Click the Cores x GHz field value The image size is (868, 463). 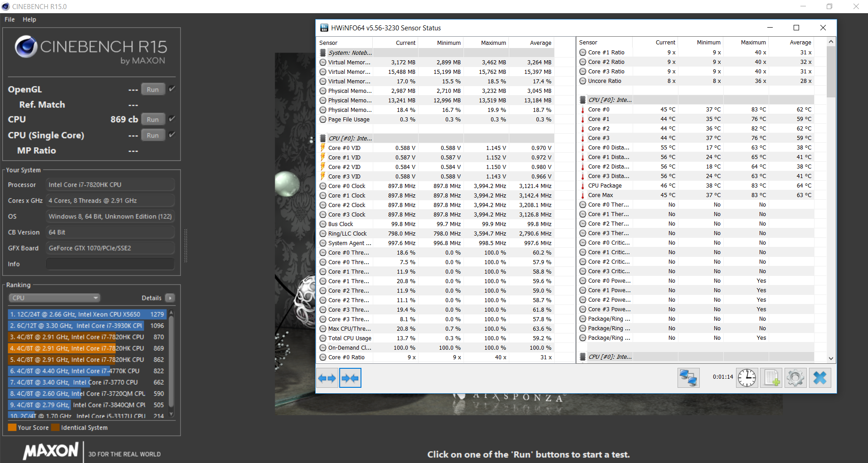pyautogui.click(x=110, y=201)
